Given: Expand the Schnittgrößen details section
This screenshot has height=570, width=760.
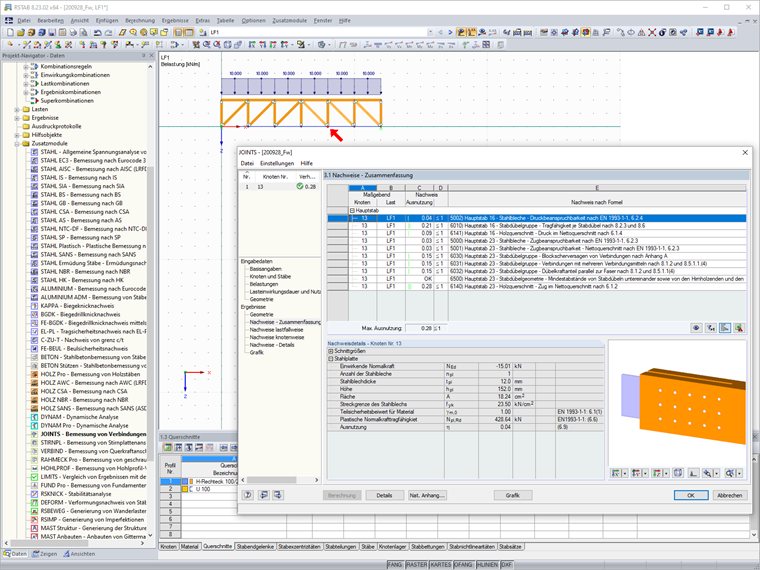Looking at the screenshot, I should click(x=331, y=351).
